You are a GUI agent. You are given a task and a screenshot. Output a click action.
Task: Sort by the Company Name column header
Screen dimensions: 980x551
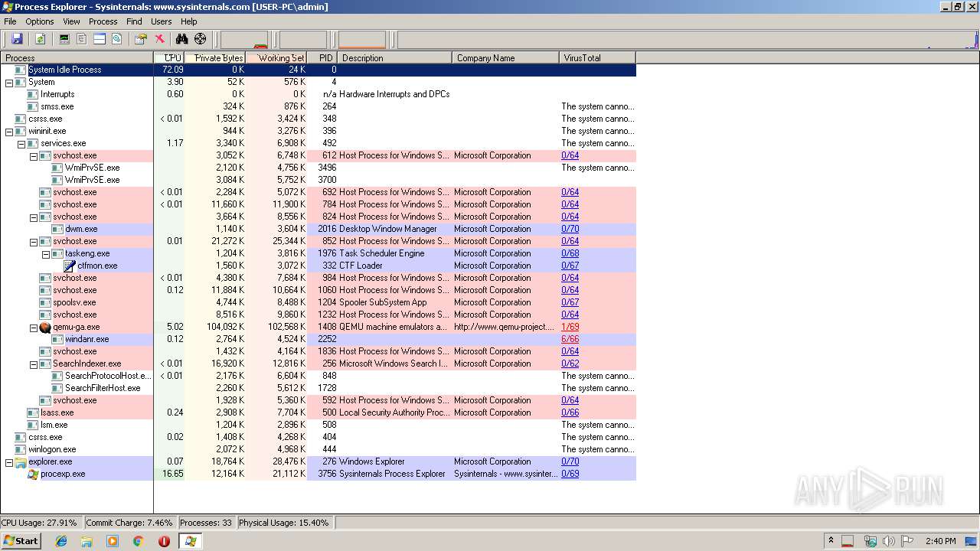(x=506, y=57)
